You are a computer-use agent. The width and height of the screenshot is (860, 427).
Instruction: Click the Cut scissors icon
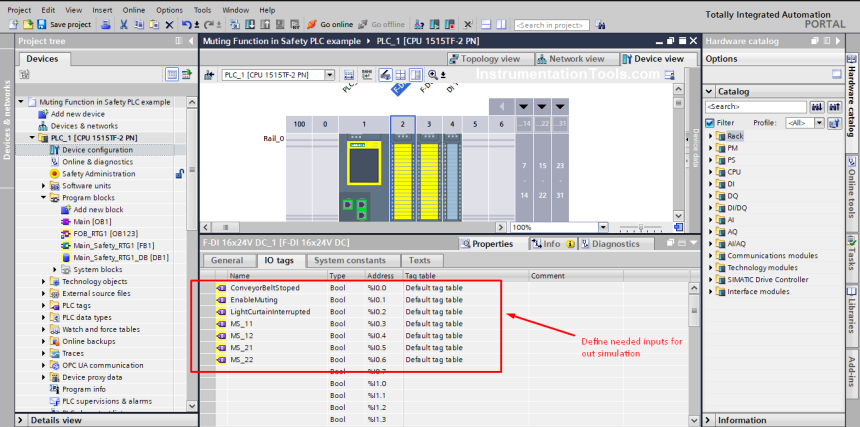123,24
